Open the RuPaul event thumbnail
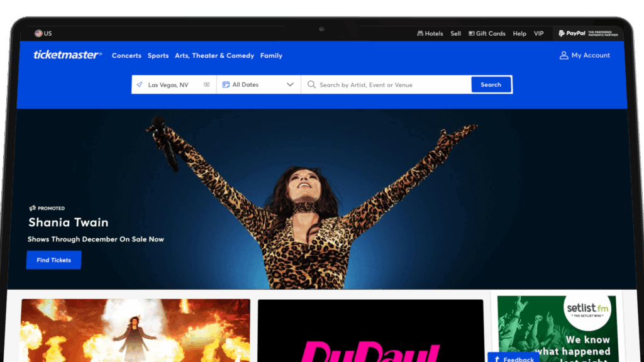 click(x=370, y=331)
